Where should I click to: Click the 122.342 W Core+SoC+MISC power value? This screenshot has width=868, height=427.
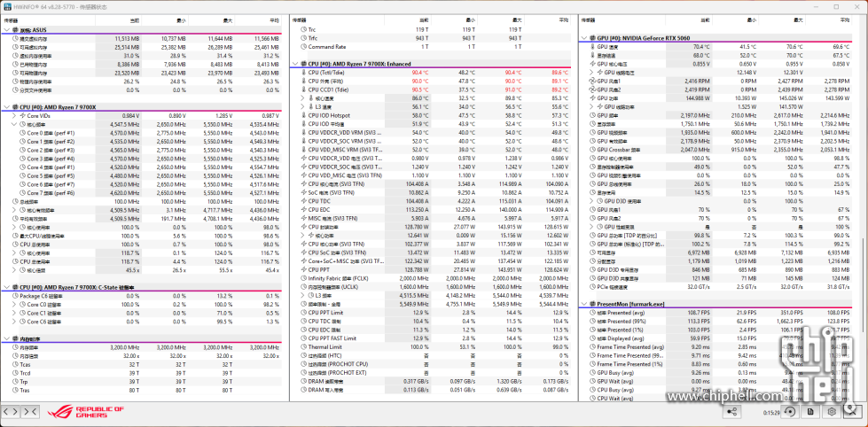(x=416, y=261)
